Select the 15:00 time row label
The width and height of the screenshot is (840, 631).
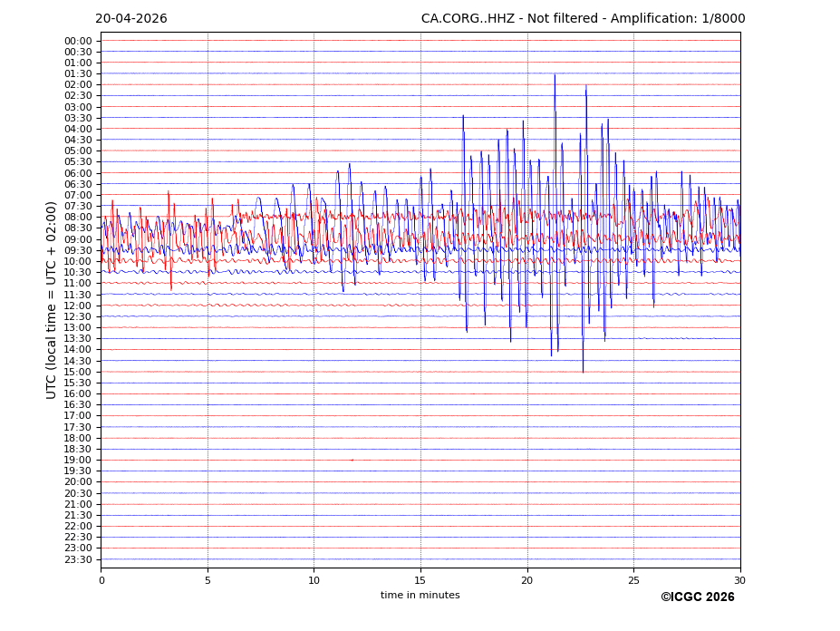point(78,372)
